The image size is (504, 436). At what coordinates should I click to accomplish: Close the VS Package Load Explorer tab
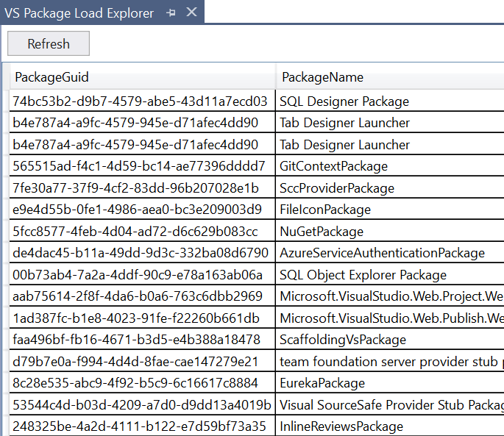click(x=191, y=12)
